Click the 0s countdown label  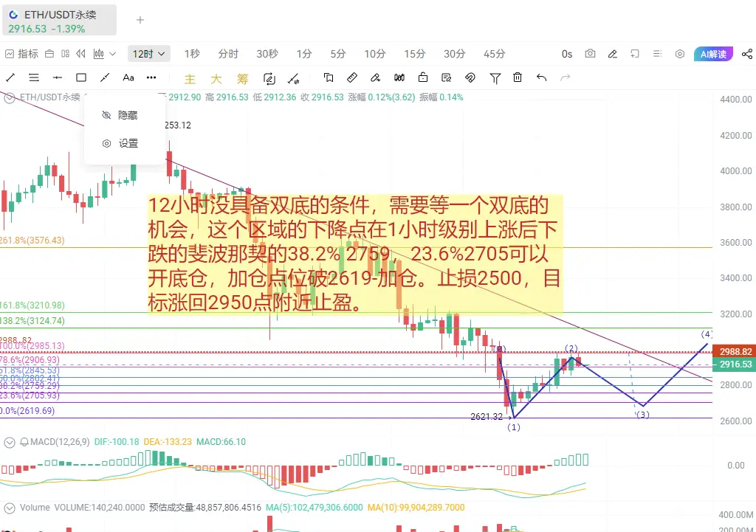click(x=567, y=54)
